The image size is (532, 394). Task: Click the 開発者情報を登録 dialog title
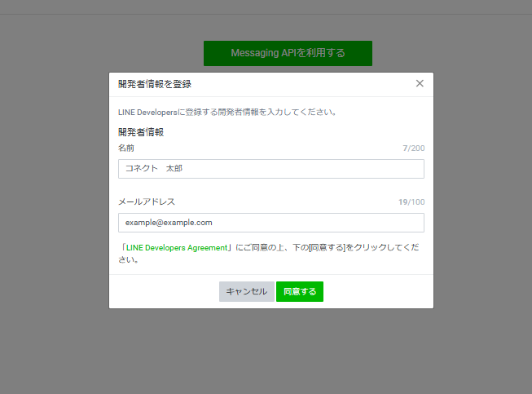coord(154,84)
